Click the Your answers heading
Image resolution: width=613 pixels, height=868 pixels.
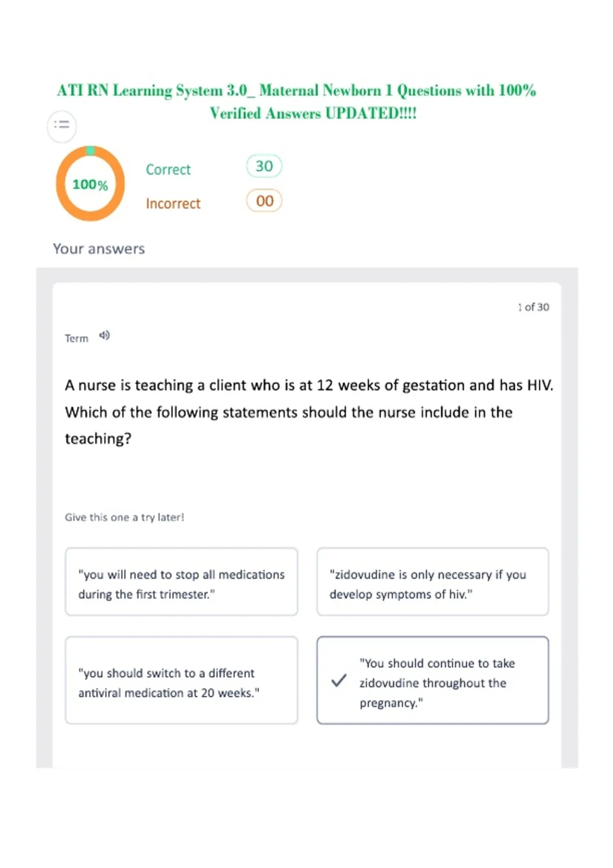pyautogui.click(x=99, y=249)
